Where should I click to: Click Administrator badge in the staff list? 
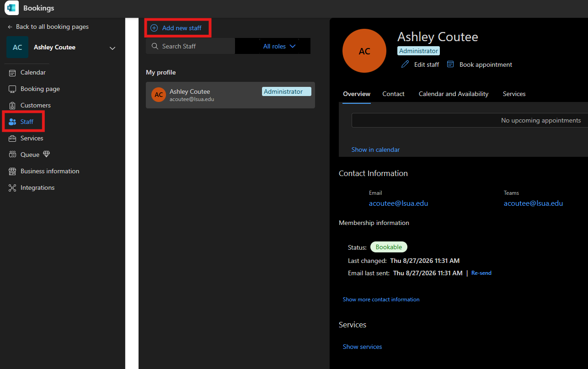pos(286,91)
